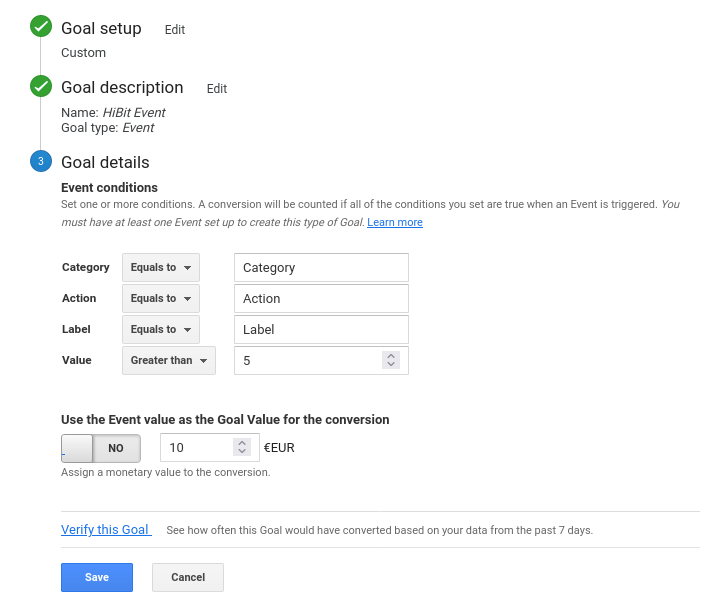Click the monetary value field showing 10

[x=197, y=448]
